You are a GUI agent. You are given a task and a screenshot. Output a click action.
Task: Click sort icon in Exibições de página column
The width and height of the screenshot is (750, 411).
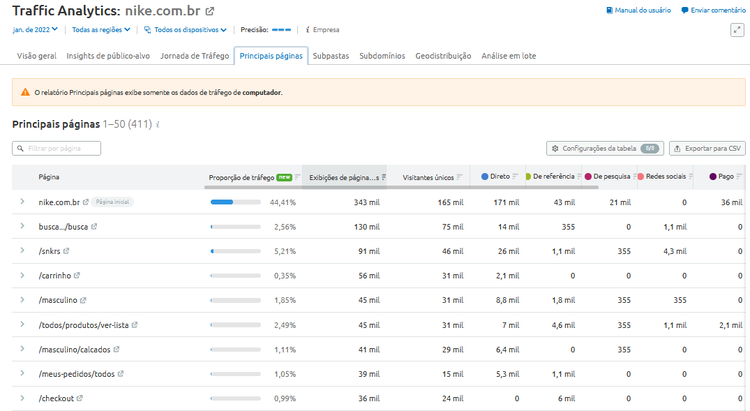(384, 177)
